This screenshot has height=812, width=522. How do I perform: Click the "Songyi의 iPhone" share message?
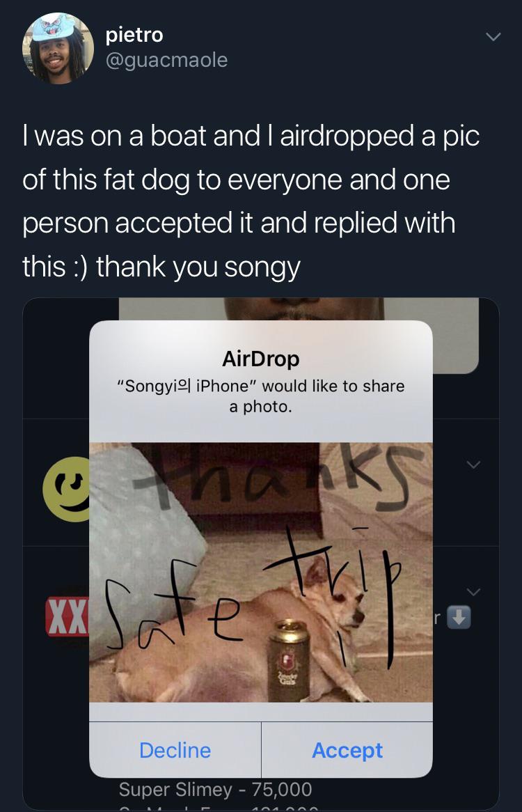coord(261,396)
